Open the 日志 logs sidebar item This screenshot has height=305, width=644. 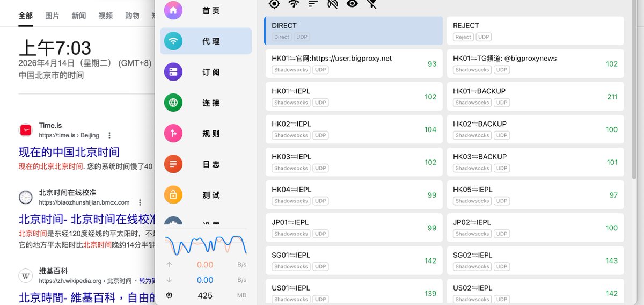tap(206, 164)
